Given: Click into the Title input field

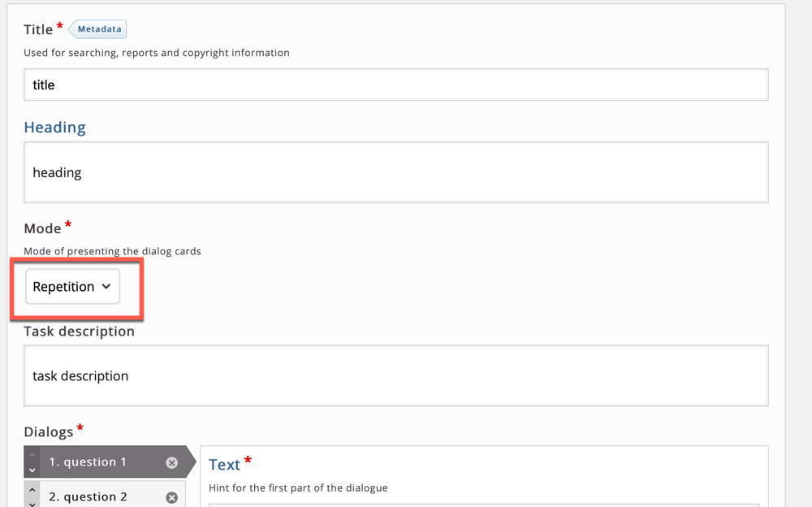Looking at the screenshot, I should [396, 84].
